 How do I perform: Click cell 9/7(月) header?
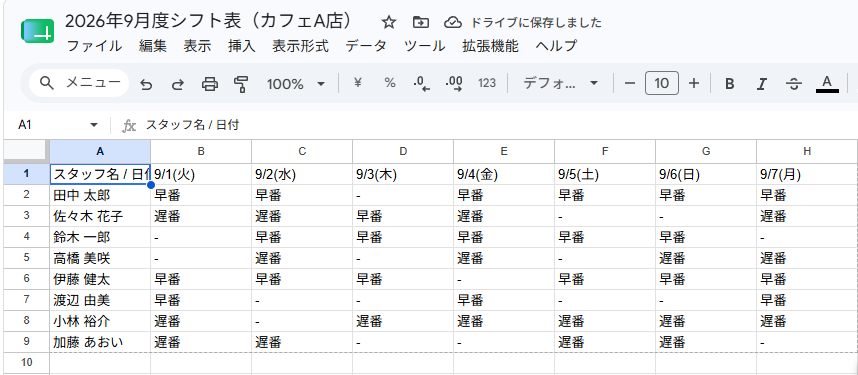pyautogui.click(x=807, y=174)
